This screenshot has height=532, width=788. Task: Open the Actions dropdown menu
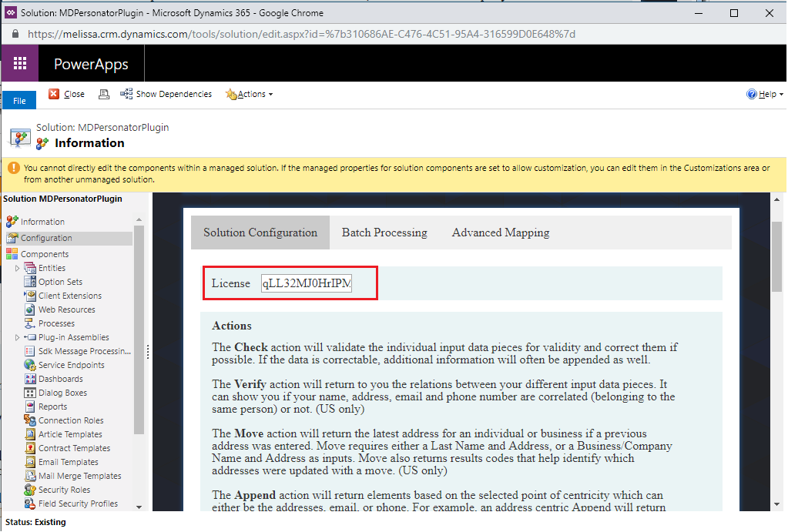[249, 94]
